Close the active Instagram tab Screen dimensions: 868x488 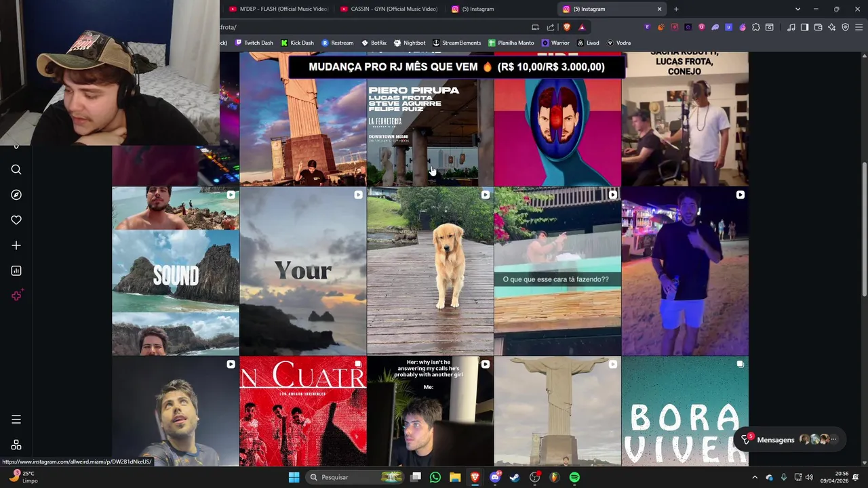(659, 9)
